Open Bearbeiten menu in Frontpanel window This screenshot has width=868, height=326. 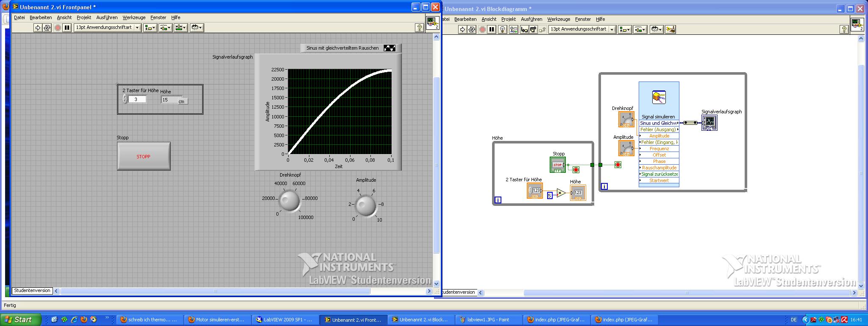pyautogui.click(x=41, y=17)
